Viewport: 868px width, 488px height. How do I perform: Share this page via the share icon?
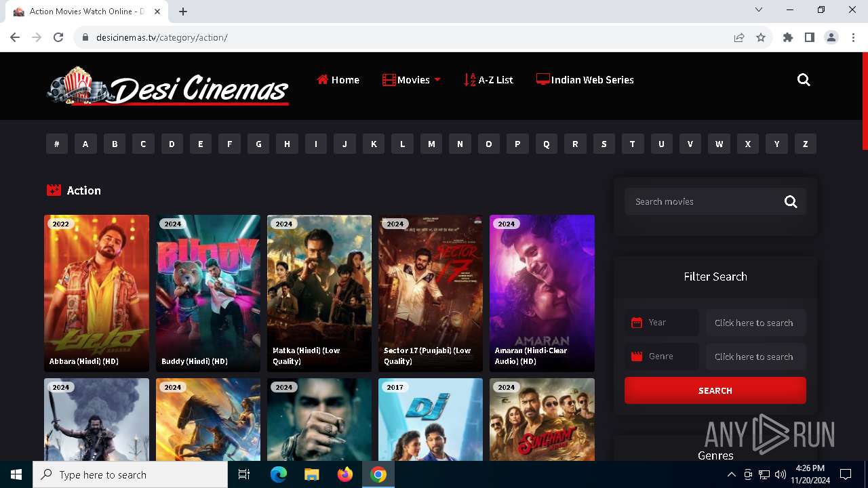(x=739, y=37)
